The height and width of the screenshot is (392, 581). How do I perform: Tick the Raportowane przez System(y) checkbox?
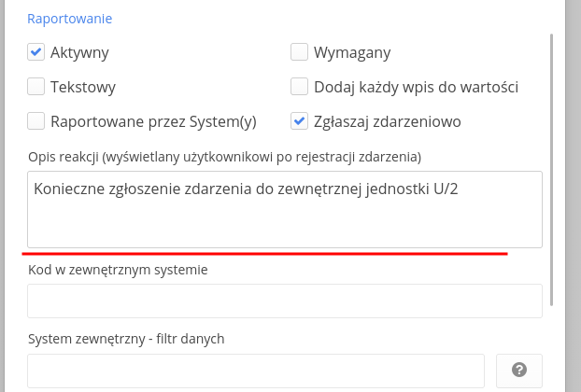(x=36, y=120)
